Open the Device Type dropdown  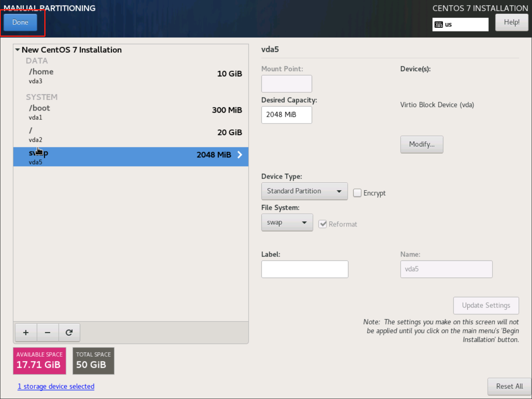304,191
